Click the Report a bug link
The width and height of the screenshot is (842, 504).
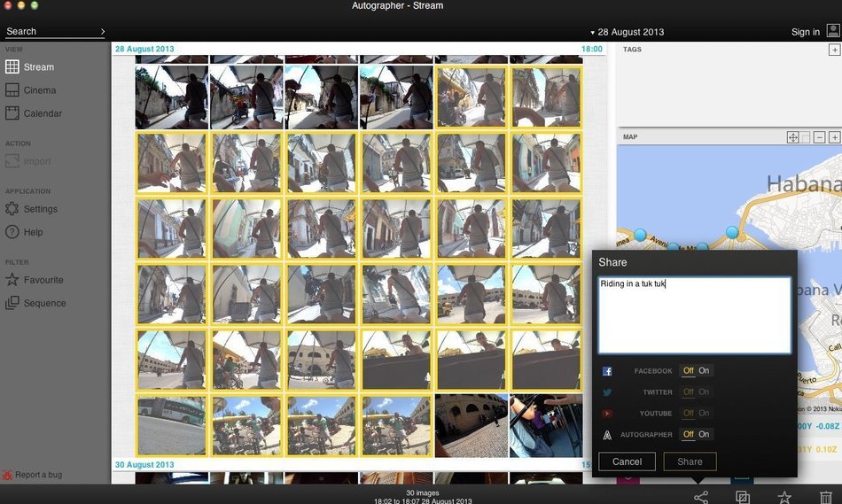[32, 475]
